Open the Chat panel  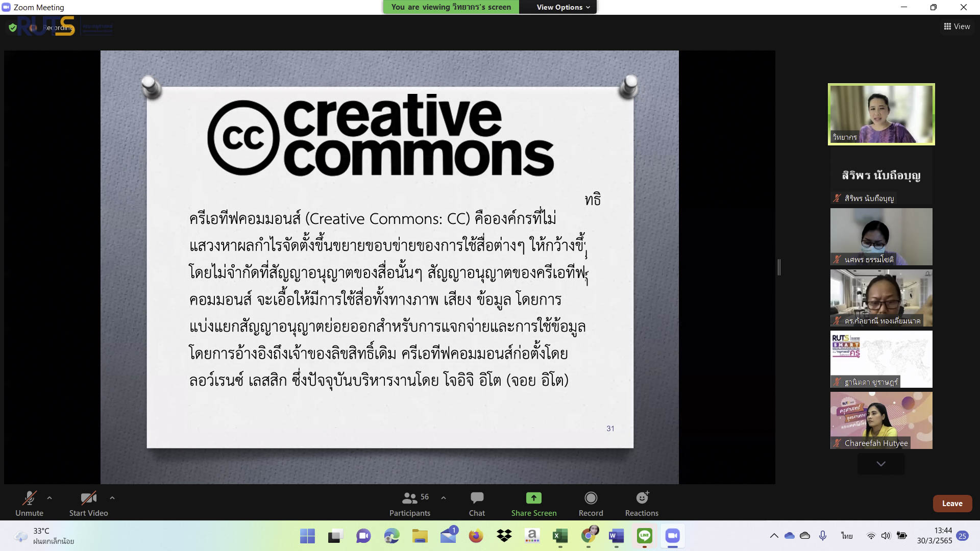point(477,503)
